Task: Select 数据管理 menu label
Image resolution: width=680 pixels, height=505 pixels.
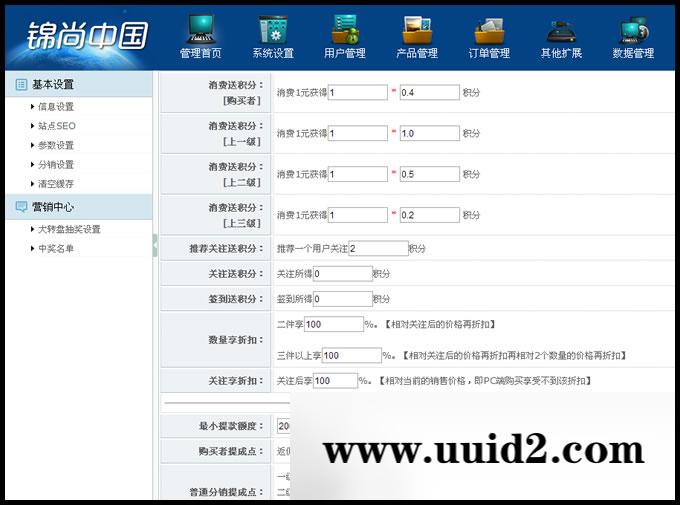Action: 633,53
